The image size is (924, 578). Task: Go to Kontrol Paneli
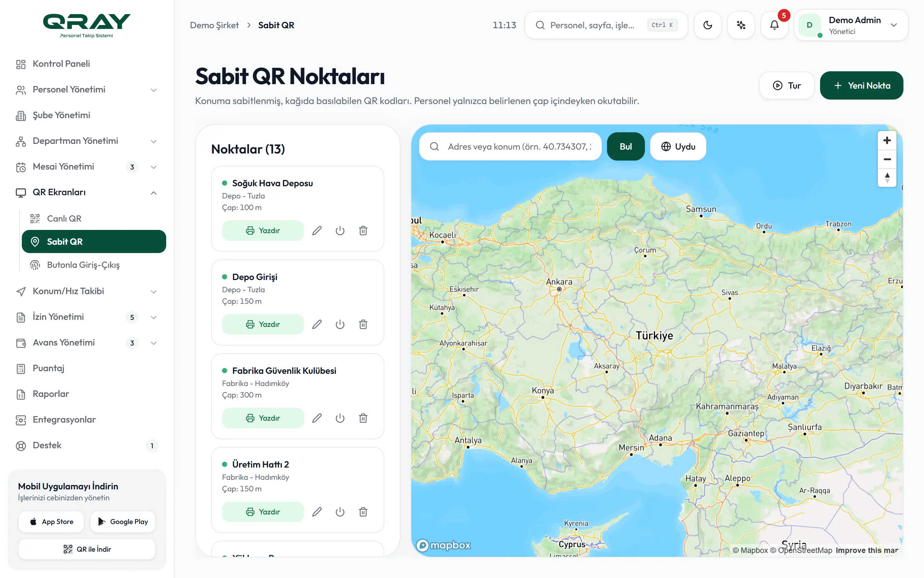point(87,64)
